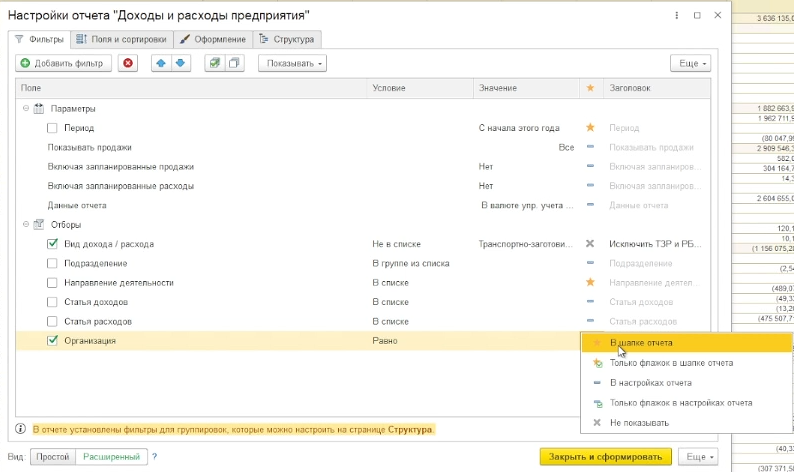
Task: Click the ungroup icon in toolbar
Action: pos(234,63)
